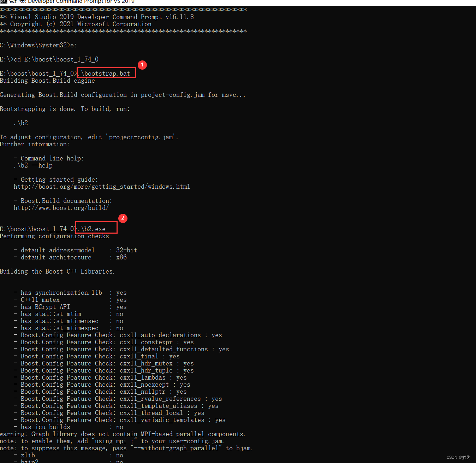This screenshot has height=463, width=476.
Task: Click the 'cxx11_hdr_mutex : yes' line
Action: click(104, 363)
